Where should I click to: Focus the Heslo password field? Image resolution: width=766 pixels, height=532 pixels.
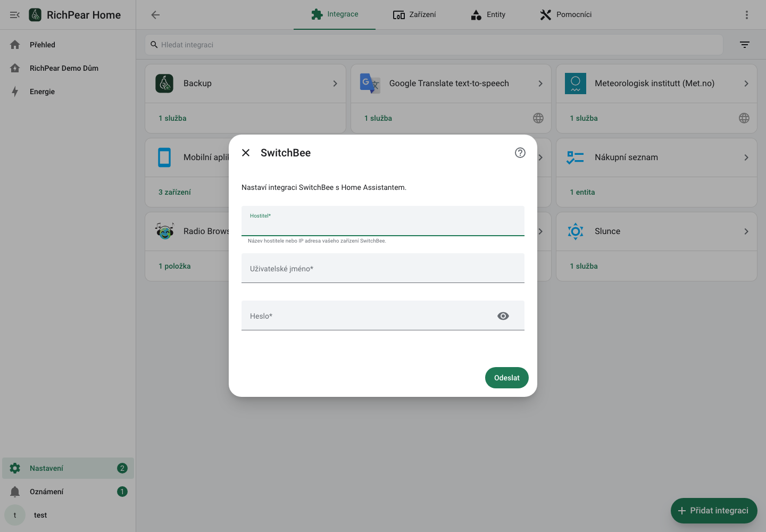(x=383, y=315)
